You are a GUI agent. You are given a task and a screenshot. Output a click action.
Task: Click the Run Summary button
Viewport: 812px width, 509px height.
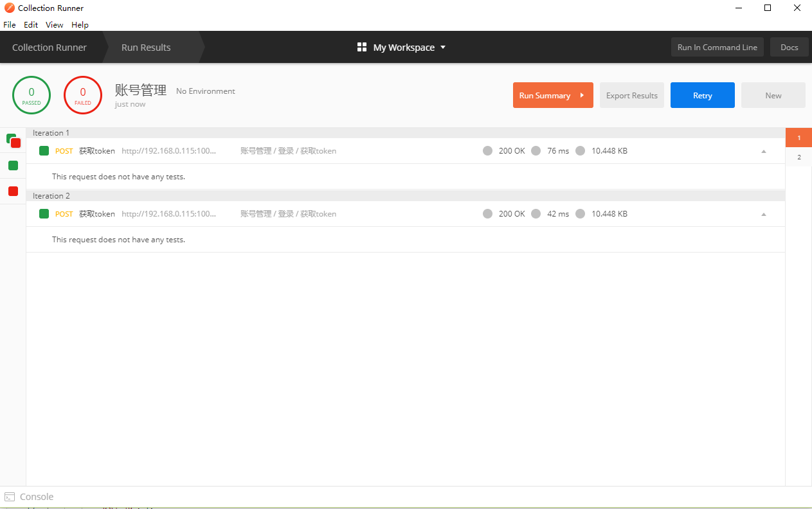(x=553, y=95)
